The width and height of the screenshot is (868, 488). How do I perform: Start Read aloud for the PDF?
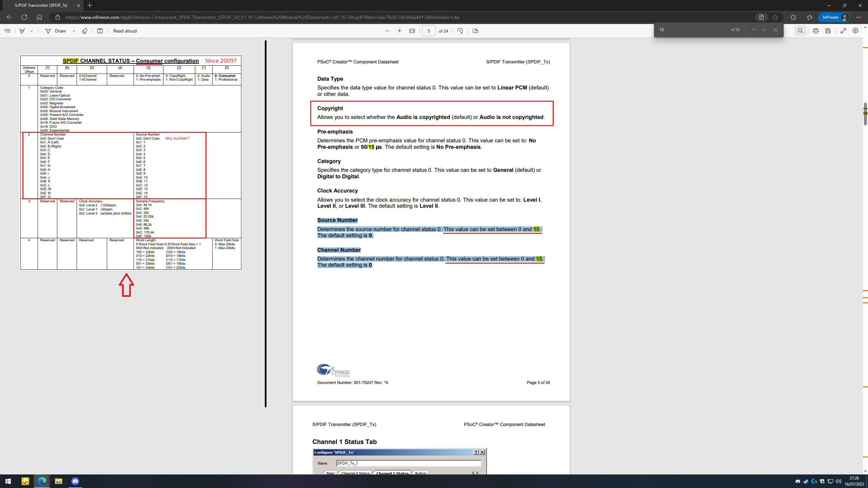[x=125, y=31]
